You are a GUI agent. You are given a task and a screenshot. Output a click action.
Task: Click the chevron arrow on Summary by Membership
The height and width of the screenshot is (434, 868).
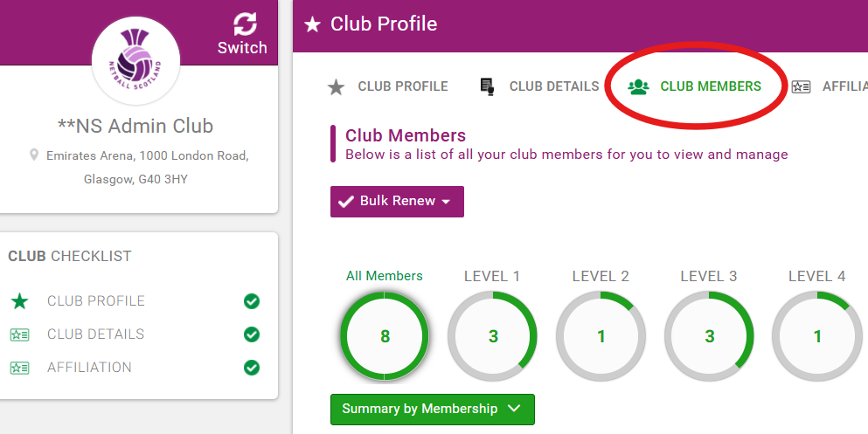pyautogui.click(x=514, y=409)
